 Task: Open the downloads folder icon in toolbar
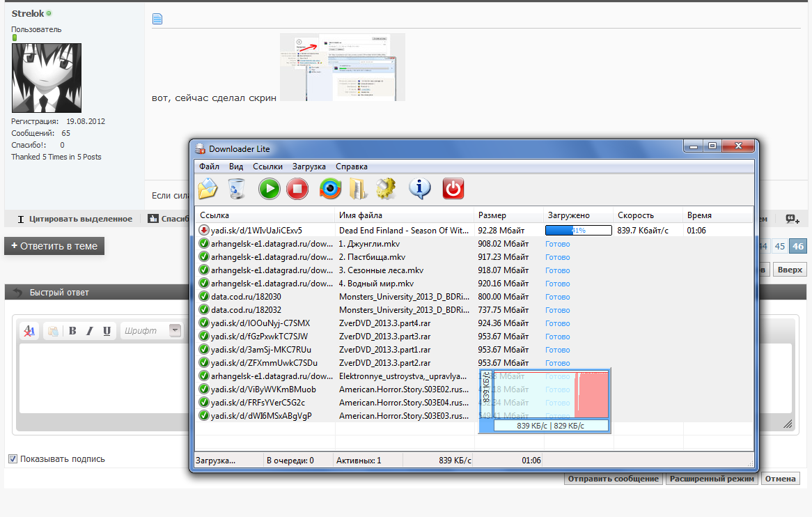point(358,189)
